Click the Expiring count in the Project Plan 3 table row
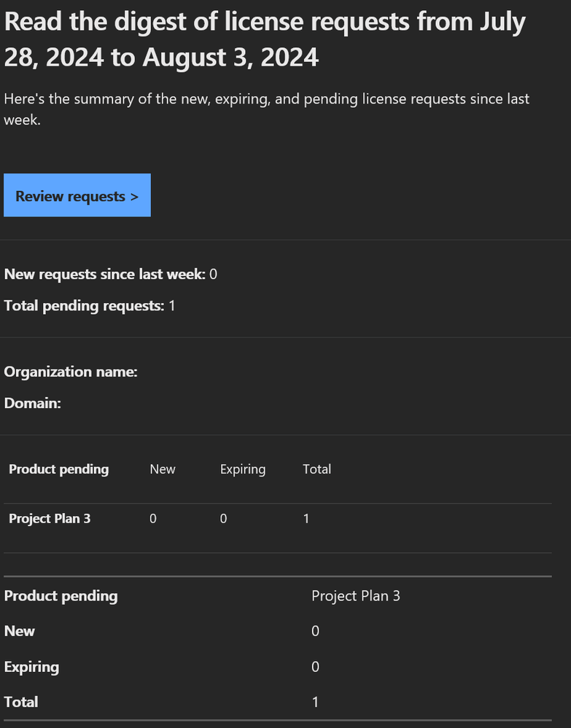 (x=224, y=519)
